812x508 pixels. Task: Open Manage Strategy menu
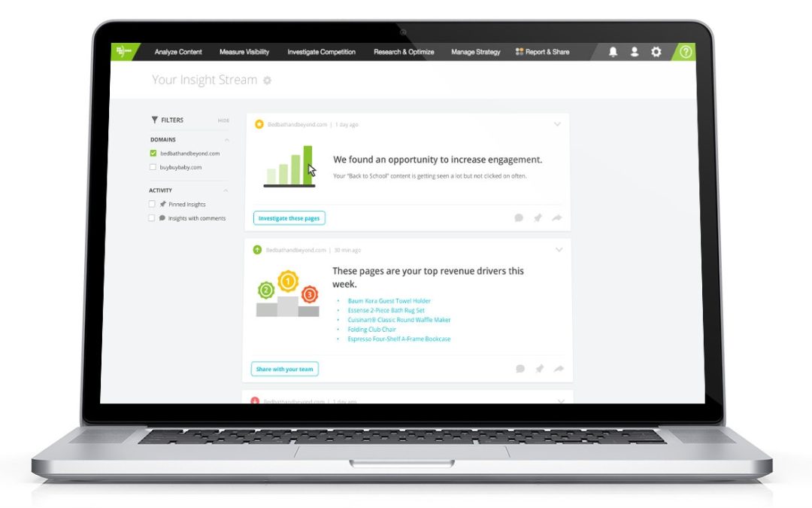(x=476, y=52)
